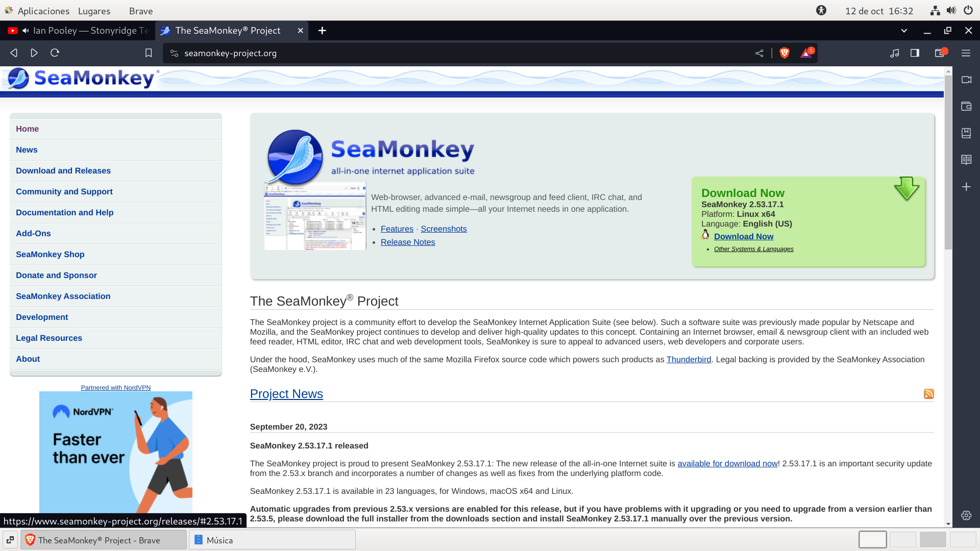Open the Brave Wallet toolbar icon
This screenshot has height=551, width=980.
[940, 53]
